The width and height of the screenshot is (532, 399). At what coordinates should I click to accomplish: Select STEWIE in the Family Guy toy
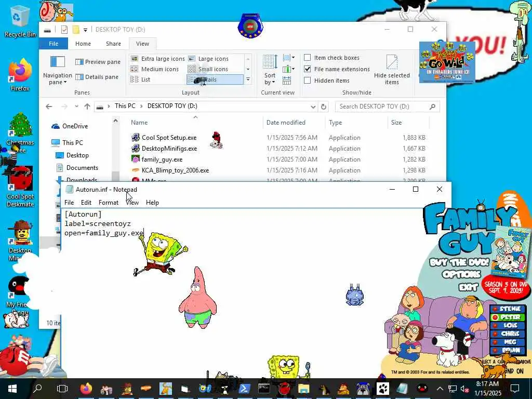pyautogui.click(x=508, y=309)
